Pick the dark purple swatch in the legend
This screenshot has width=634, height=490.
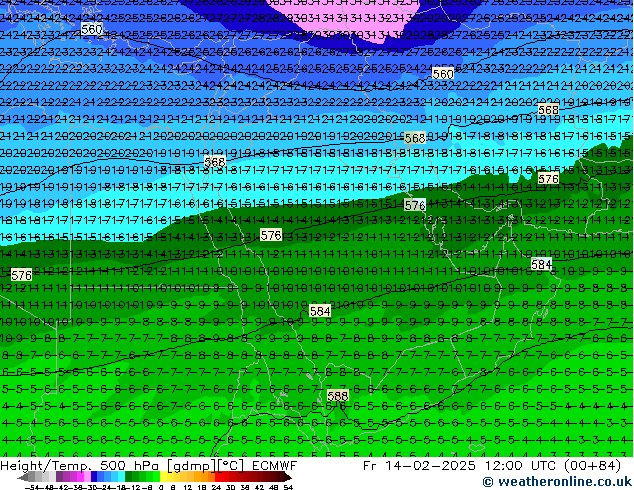pyautogui.click(x=59, y=477)
